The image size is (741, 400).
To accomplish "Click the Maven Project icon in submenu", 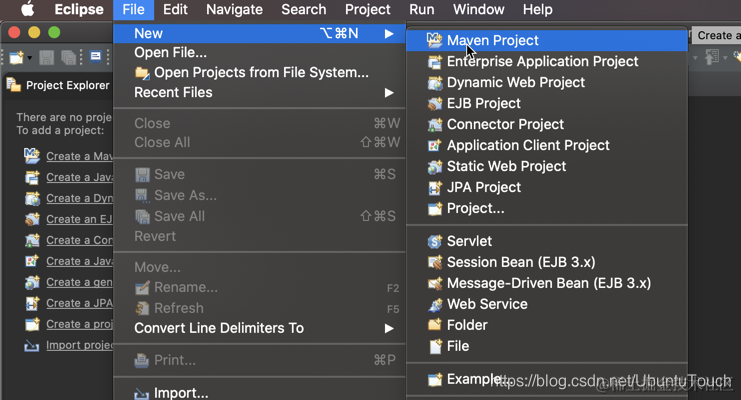I will [434, 40].
